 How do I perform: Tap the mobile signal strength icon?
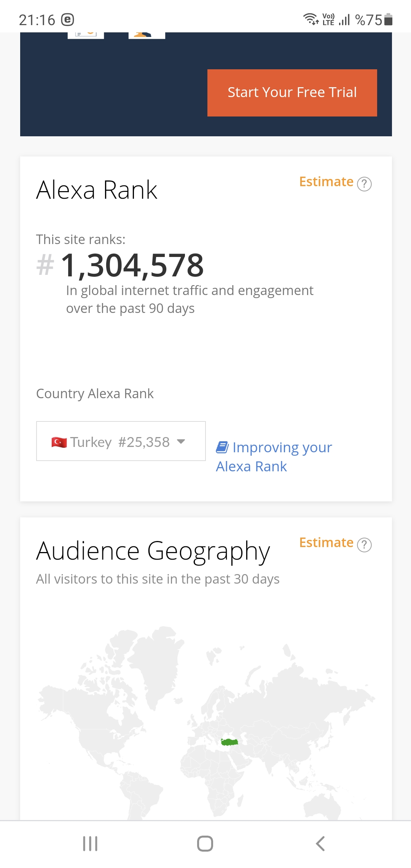(344, 19)
